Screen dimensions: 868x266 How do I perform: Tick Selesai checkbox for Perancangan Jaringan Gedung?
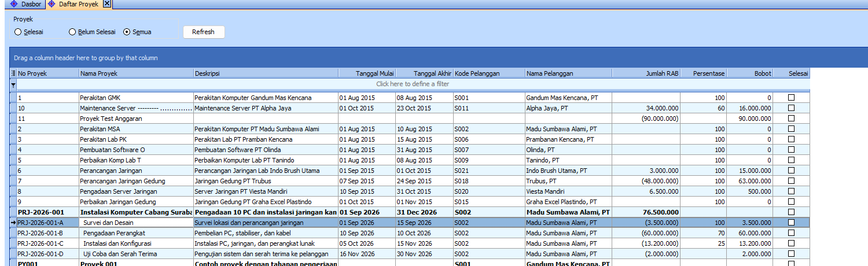791,181
